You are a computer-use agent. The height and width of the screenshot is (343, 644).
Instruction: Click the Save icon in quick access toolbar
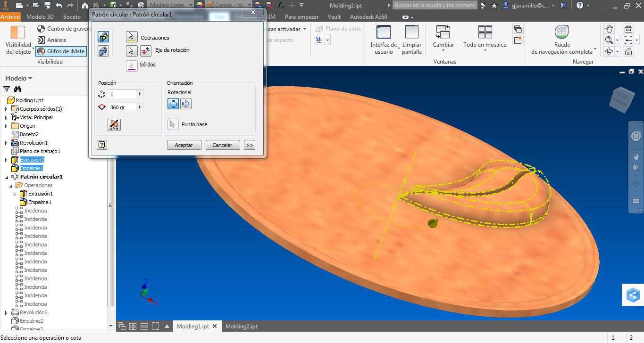click(x=47, y=5)
